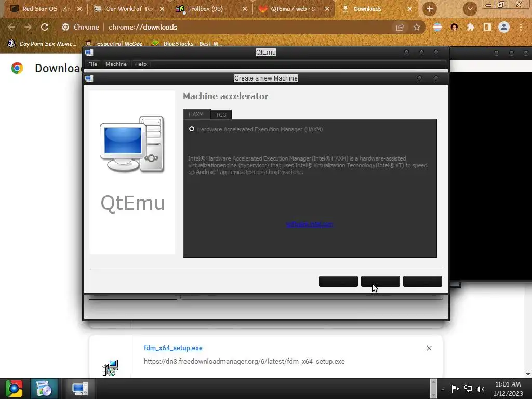
Task: Close the Downloads browser tab
Action: tap(410, 9)
